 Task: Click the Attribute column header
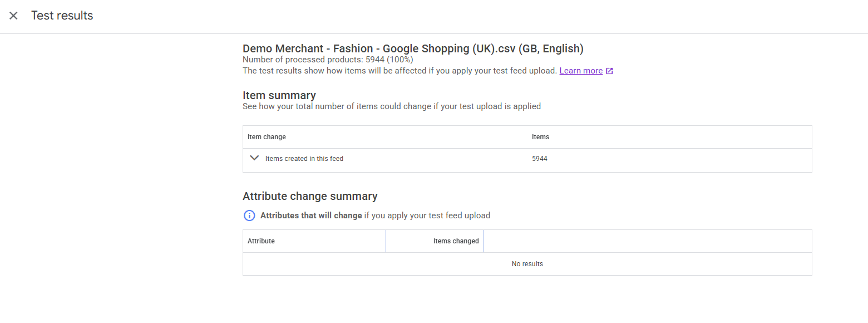pyautogui.click(x=261, y=241)
